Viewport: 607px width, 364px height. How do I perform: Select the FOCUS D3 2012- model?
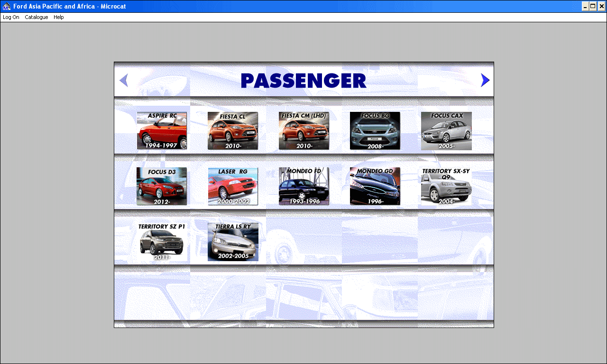point(162,186)
